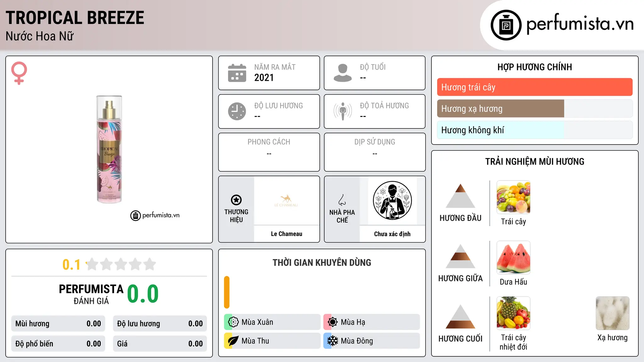This screenshot has width=644, height=362.
Task: Click the nose icon above NHÀ PHA CHẾ
Action: [x=342, y=200]
